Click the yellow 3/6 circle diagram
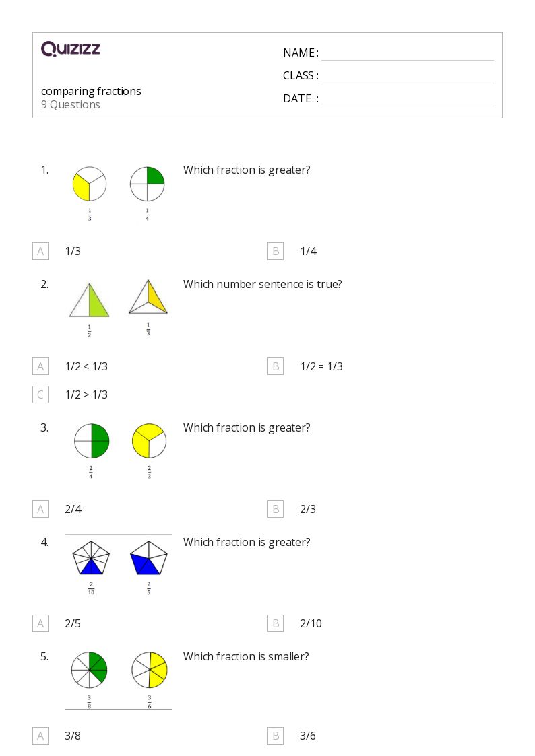This screenshot has height=756, width=535. (150, 671)
